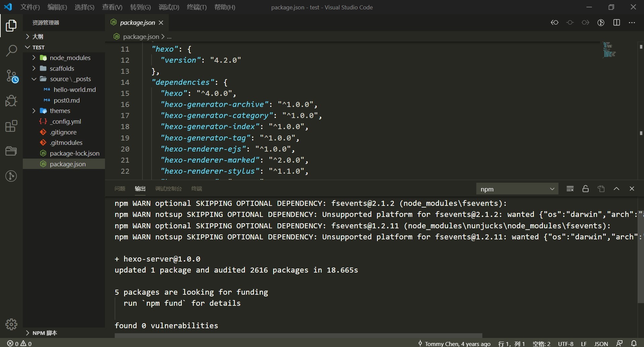The image size is (644, 347).
Task: Open the Search view icon
Action: click(x=11, y=51)
